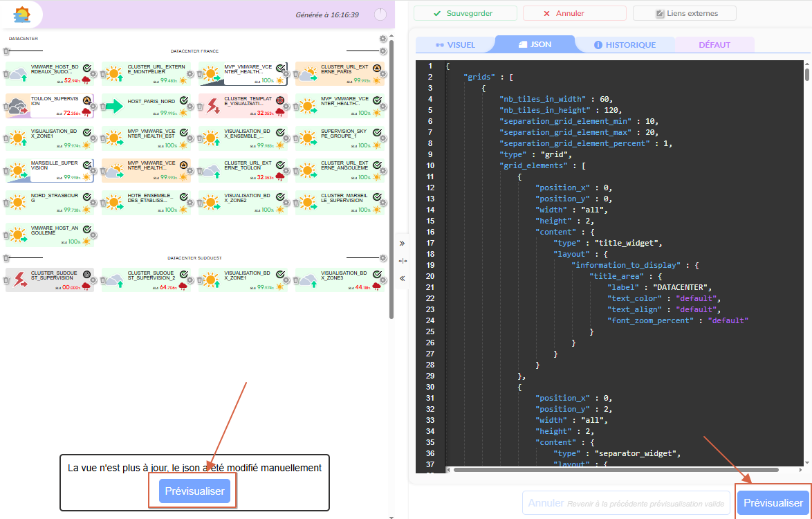812x519 pixels.
Task: Click Prévisualiser in the outdated view message
Action: (x=194, y=491)
